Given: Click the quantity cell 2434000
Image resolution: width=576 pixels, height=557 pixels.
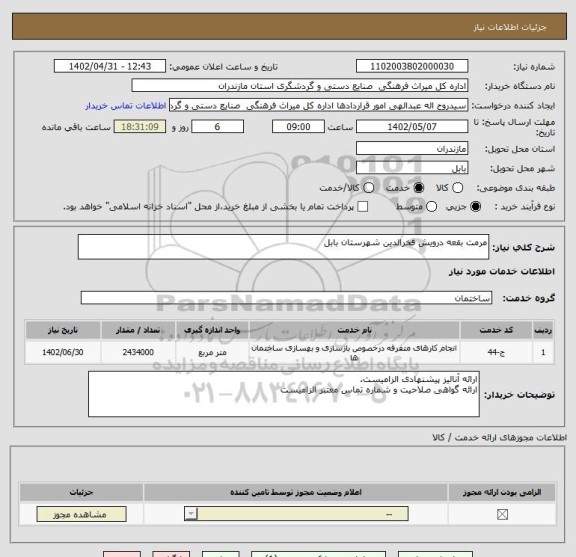Looking at the screenshot, I should click(x=138, y=352).
